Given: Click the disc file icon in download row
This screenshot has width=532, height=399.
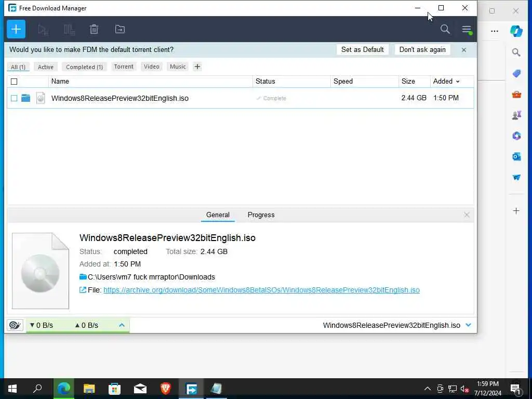Looking at the screenshot, I should point(41,98).
